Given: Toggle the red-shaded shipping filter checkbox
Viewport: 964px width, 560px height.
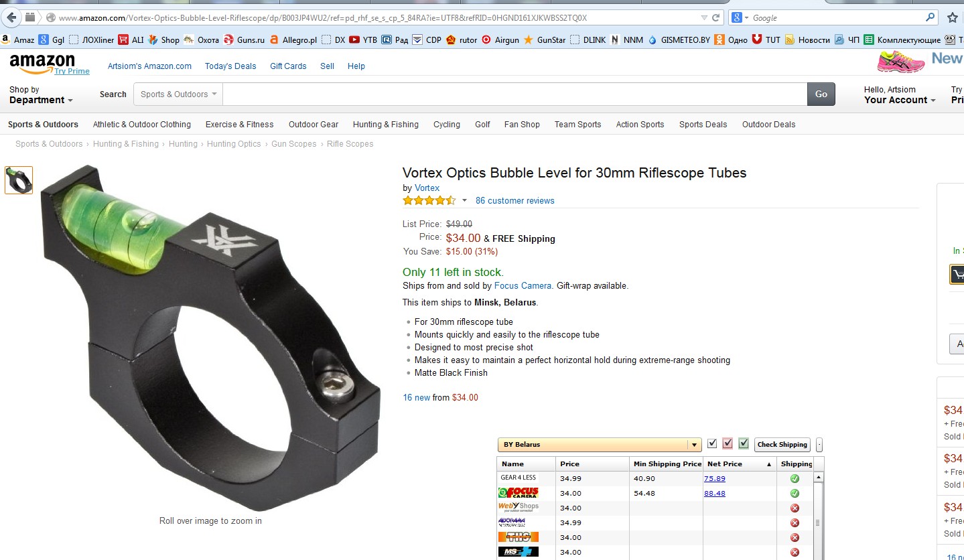Looking at the screenshot, I should click(x=728, y=443).
